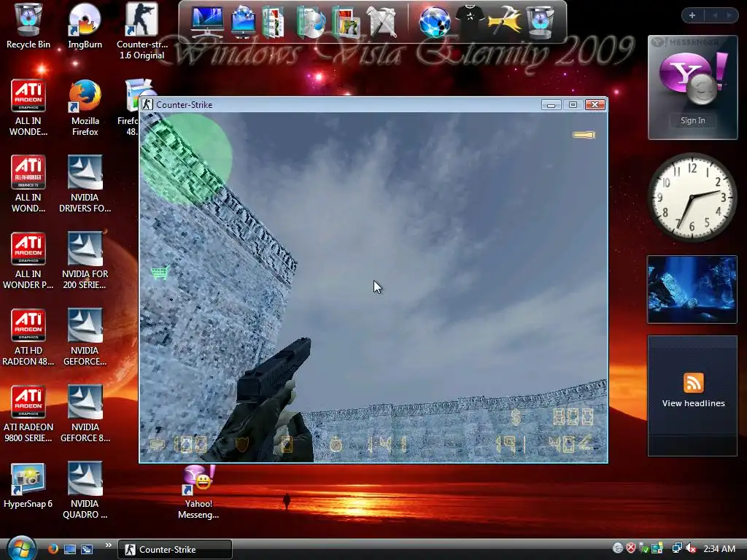Click the Counter-Strike window title icon
The image size is (747, 560).
click(147, 104)
